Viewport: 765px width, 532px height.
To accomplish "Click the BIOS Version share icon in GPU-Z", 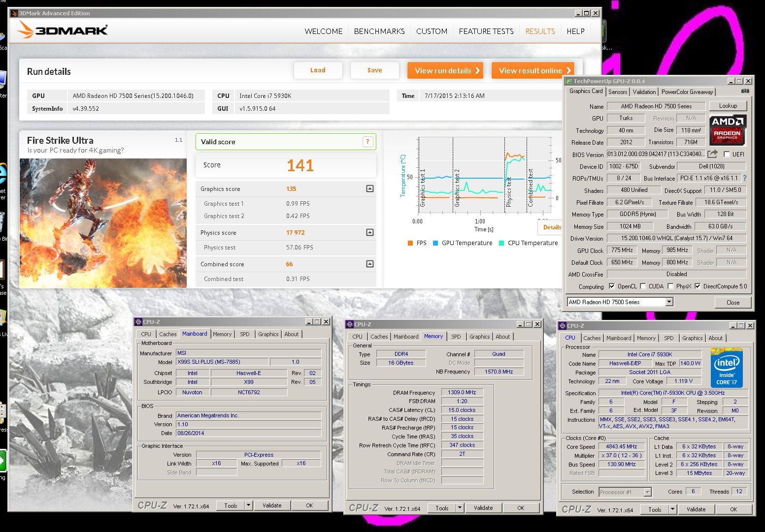I will pos(713,154).
